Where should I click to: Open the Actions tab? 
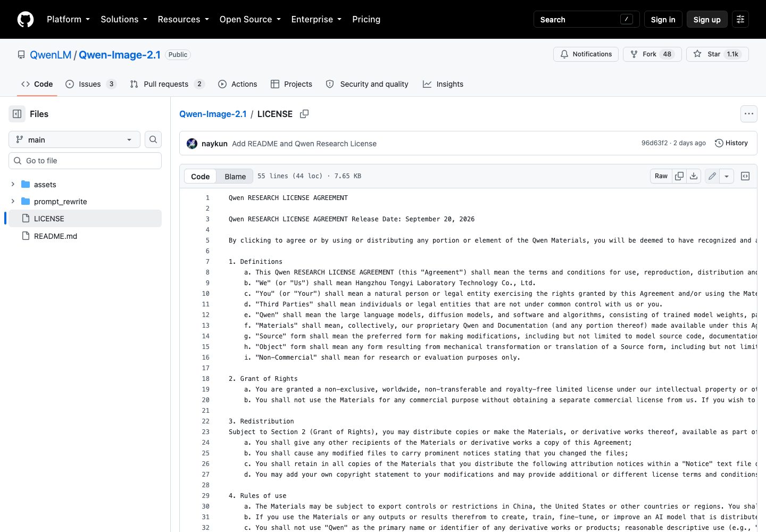(238, 84)
